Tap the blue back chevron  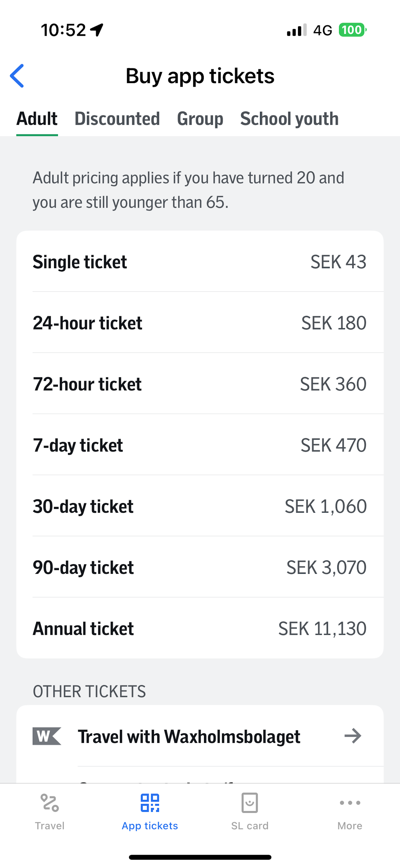click(x=17, y=76)
